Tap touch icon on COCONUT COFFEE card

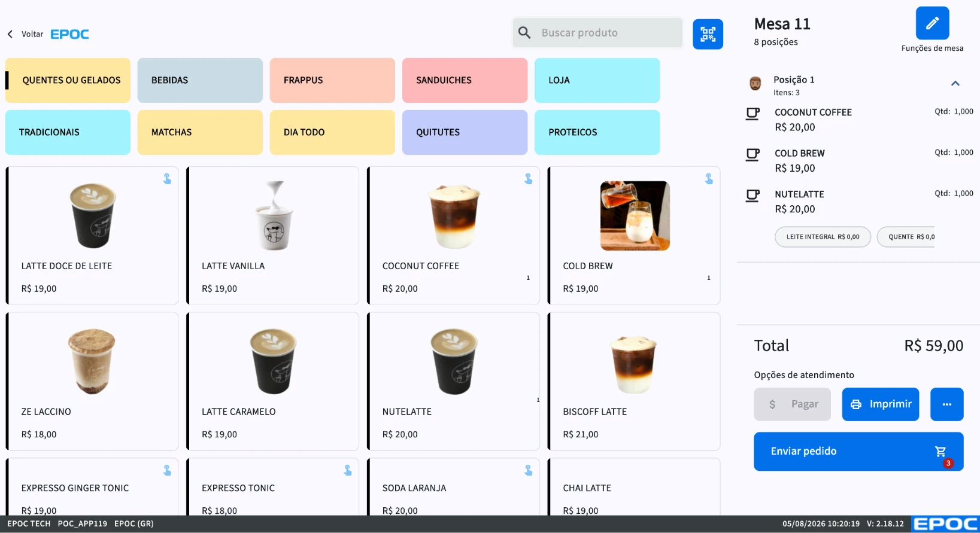pyautogui.click(x=528, y=179)
